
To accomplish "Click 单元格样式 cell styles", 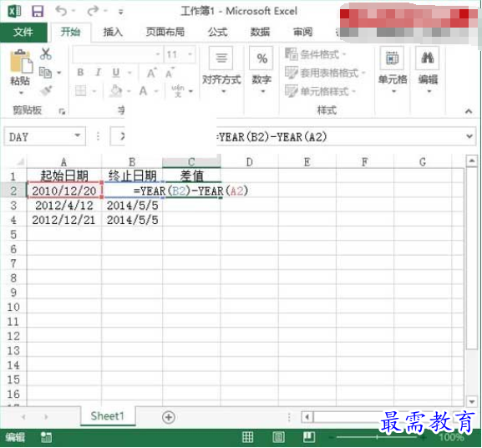I will (320, 91).
